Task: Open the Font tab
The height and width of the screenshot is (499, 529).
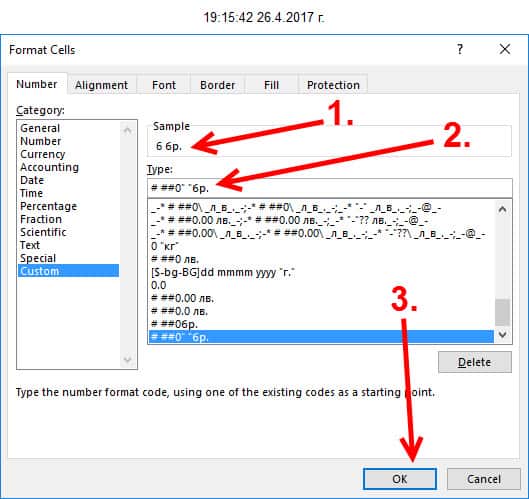Action: pyautogui.click(x=164, y=85)
